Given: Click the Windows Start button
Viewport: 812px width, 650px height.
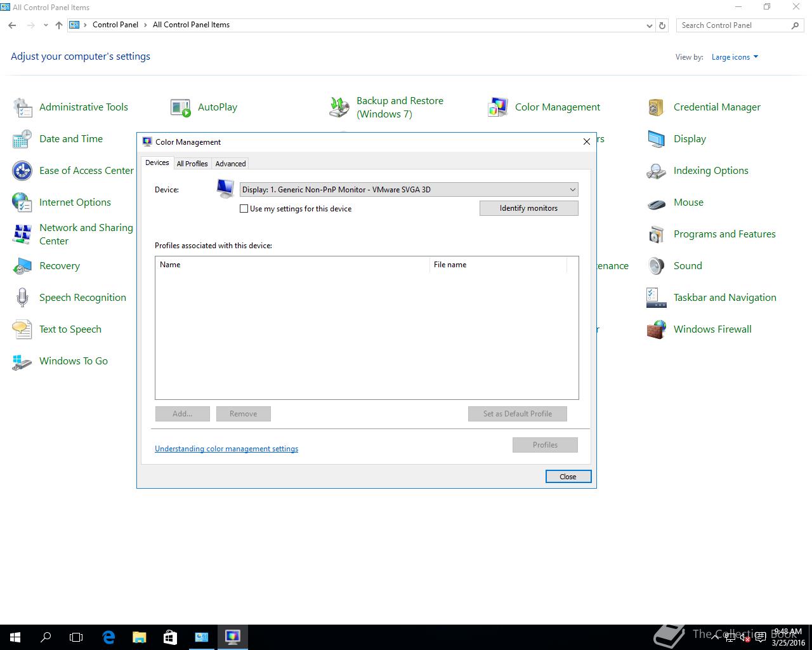Looking at the screenshot, I should tap(15, 637).
